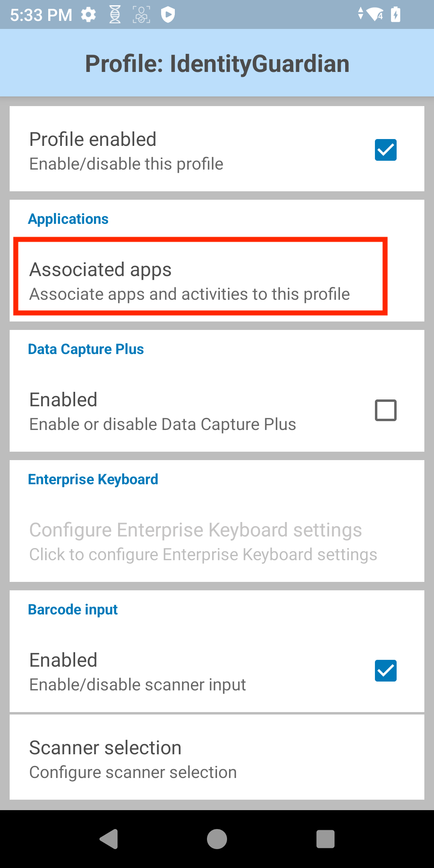Tap the settings gear status bar icon
This screenshot has height=868, width=434.
88,15
